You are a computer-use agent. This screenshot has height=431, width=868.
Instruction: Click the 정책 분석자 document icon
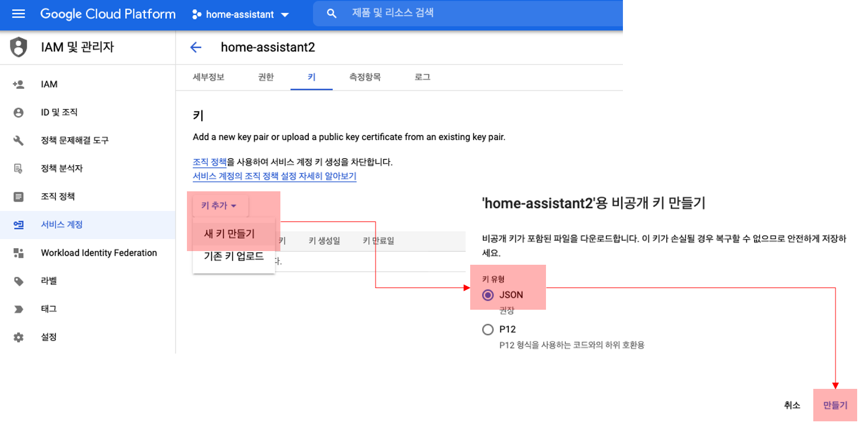click(x=18, y=169)
